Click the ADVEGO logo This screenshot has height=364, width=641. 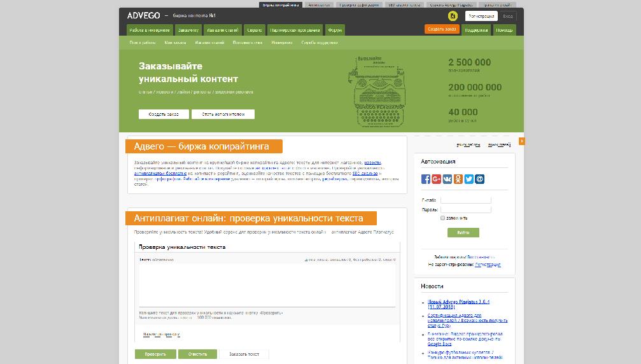point(143,15)
